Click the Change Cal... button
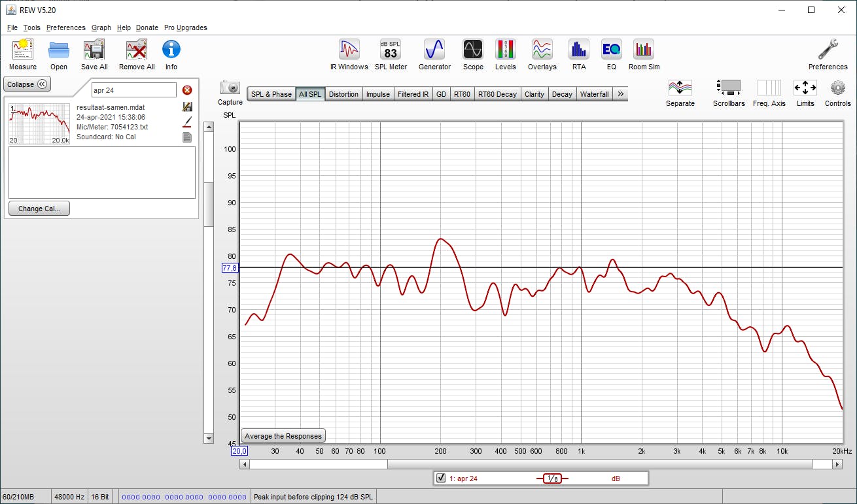This screenshot has height=504, width=857. 39,209
